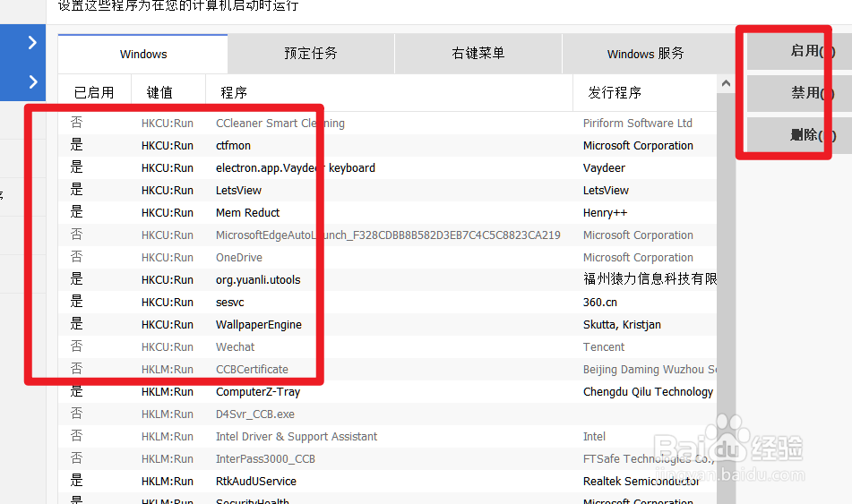Expand the lower sidebar chevron arrow
The image size is (852, 504).
pyautogui.click(x=32, y=81)
